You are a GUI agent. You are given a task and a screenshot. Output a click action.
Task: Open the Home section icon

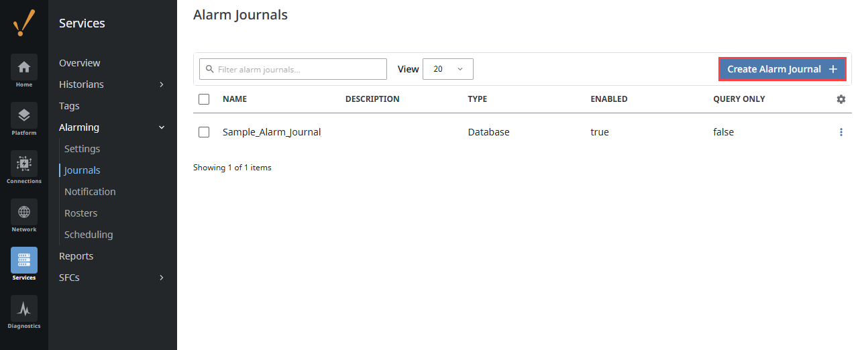click(24, 67)
